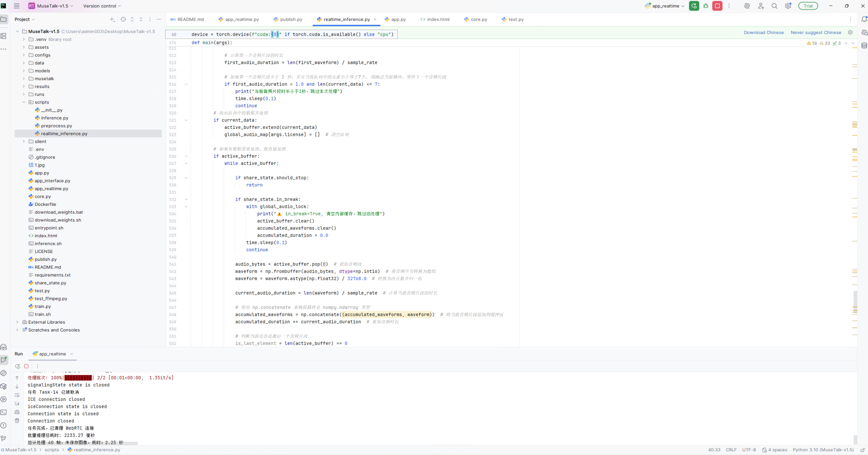Collapse the scripts folder
868x455 pixels.
(x=24, y=102)
